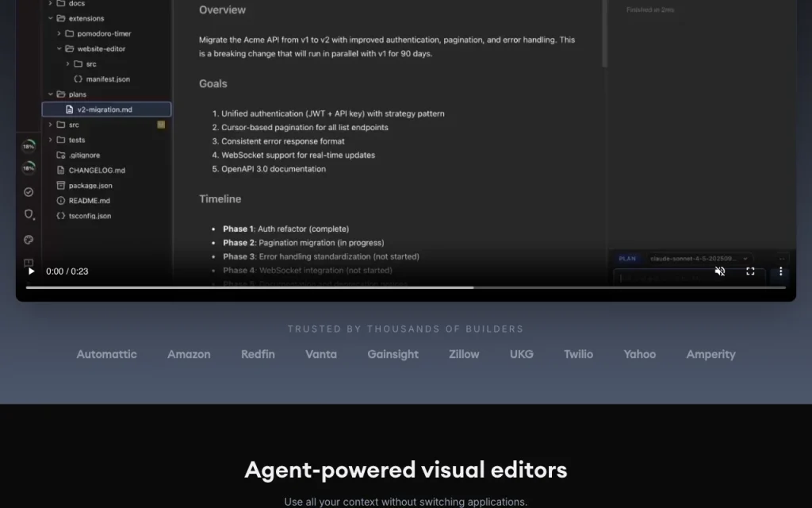Viewport: 812px width, 508px height.
Task: Collapse the plans folder chevron
Action: click(50, 94)
